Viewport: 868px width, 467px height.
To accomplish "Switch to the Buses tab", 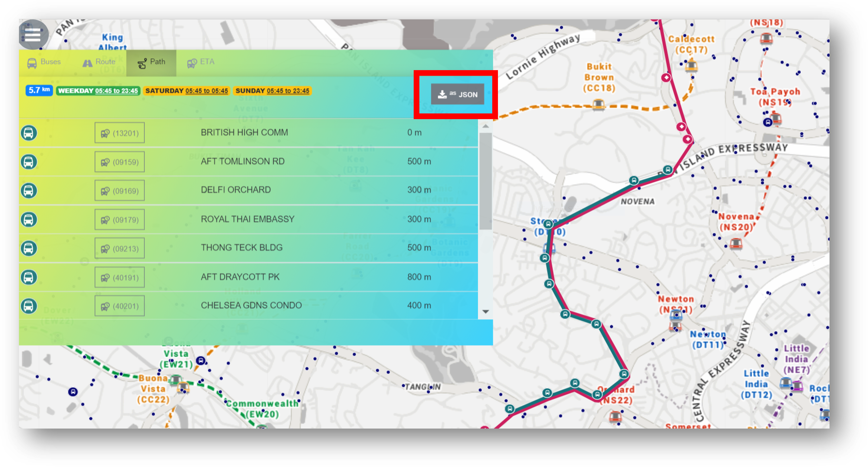I will click(x=44, y=62).
